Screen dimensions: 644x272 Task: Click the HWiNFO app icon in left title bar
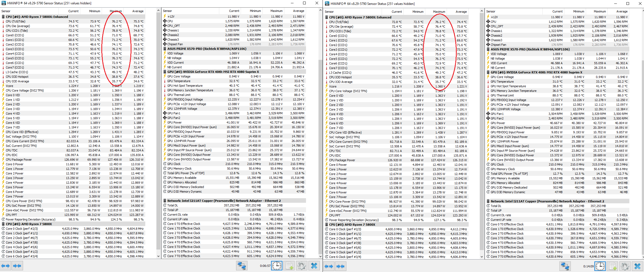click(4, 3)
